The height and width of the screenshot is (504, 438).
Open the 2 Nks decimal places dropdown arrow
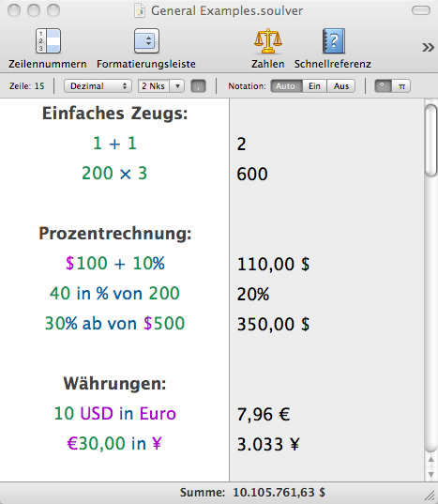click(177, 86)
